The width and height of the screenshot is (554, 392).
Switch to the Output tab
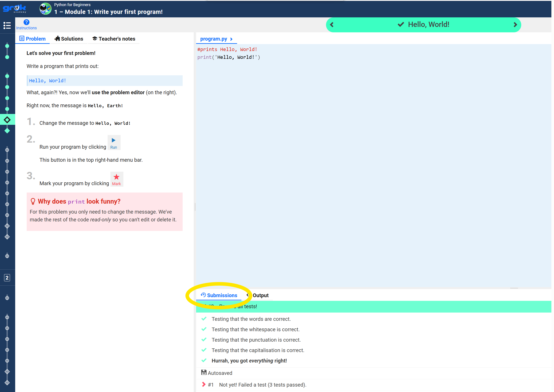[x=260, y=295]
